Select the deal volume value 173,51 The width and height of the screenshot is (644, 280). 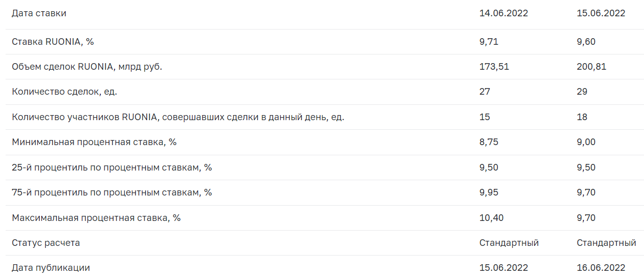pyautogui.click(x=494, y=67)
